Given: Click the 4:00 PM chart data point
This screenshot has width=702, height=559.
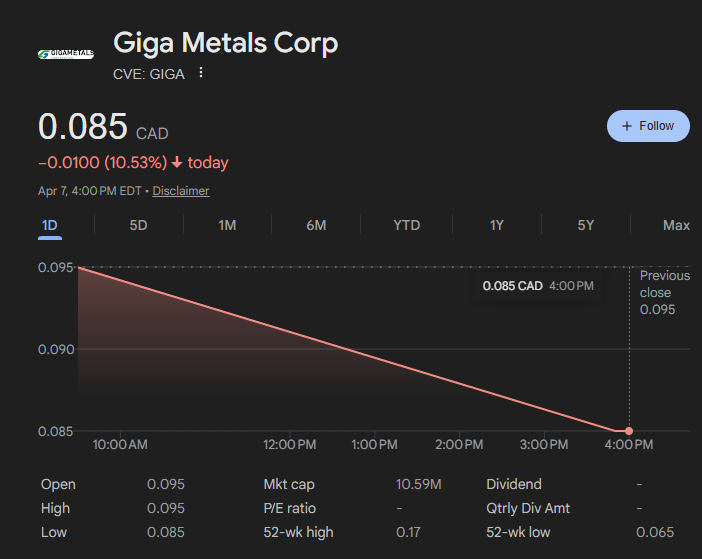Looking at the screenshot, I should pos(629,431).
